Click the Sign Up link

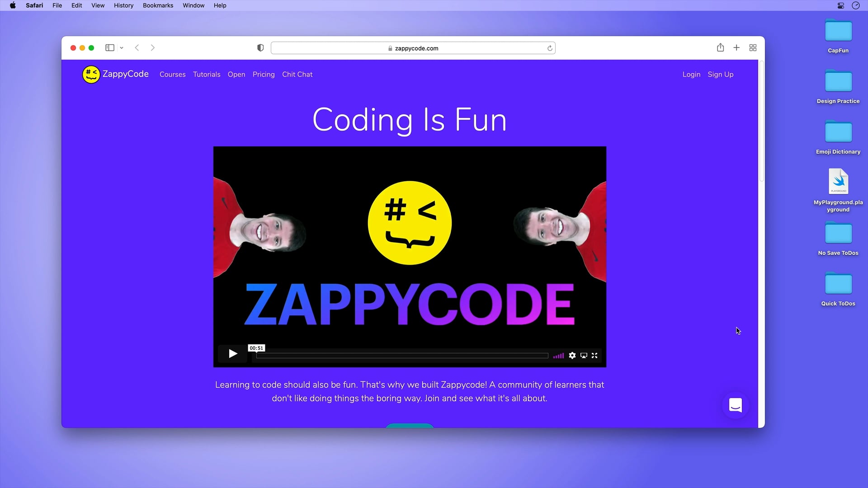tap(721, 75)
